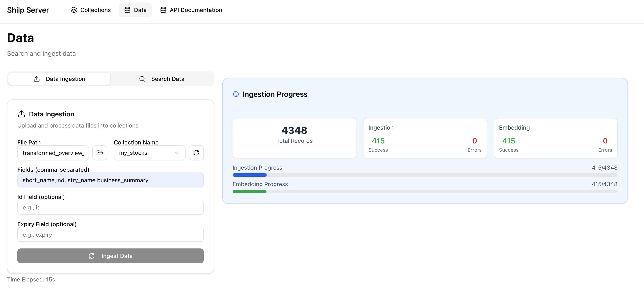Click the layers icon next to Collections
This screenshot has height=305, width=644.
click(73, 10)
